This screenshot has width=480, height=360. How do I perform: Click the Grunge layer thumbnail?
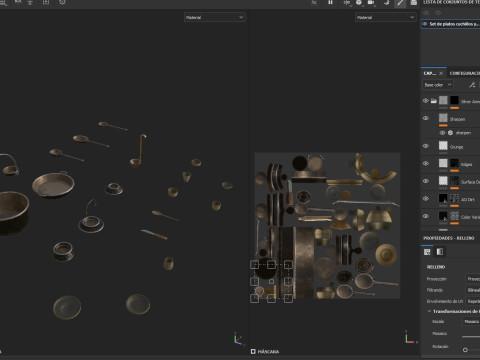click(443, 146)
